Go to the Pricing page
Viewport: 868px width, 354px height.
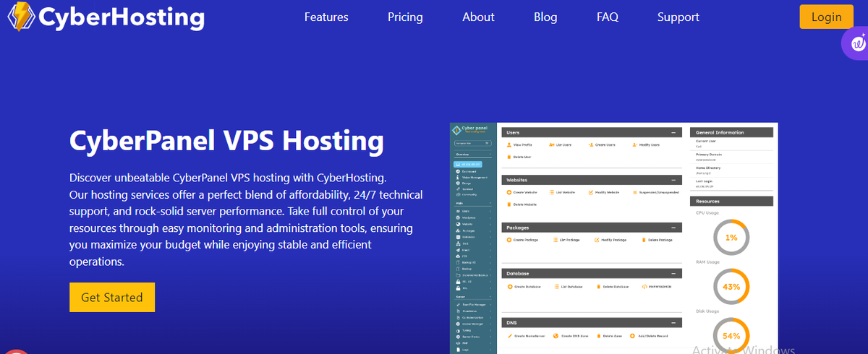(x=405, y=17)
